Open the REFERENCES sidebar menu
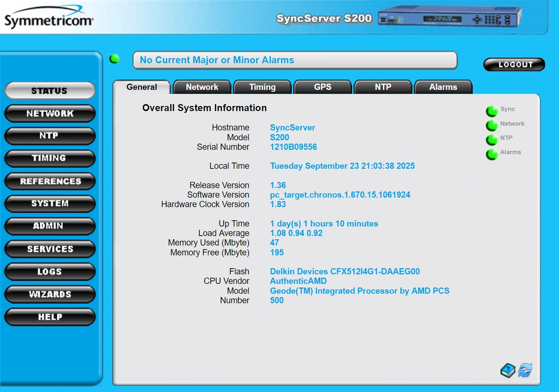Viewport: 559px width, 392px height. [x=50, y=181]
